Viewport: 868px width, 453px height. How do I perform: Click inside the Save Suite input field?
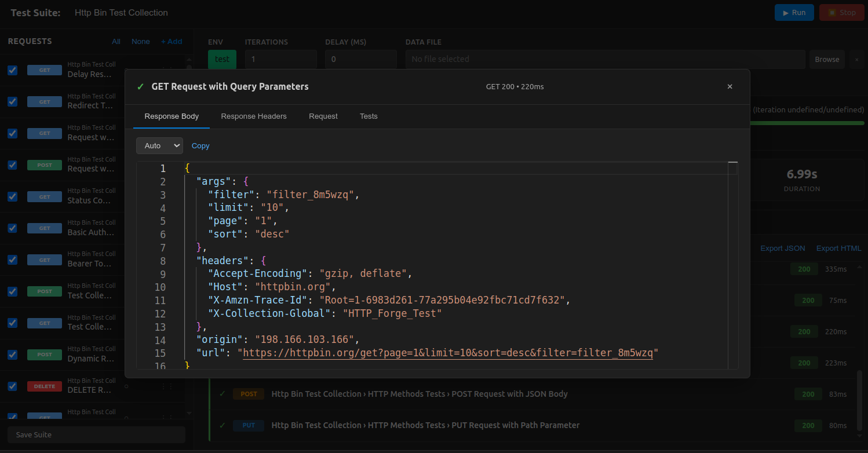[96, 434]
